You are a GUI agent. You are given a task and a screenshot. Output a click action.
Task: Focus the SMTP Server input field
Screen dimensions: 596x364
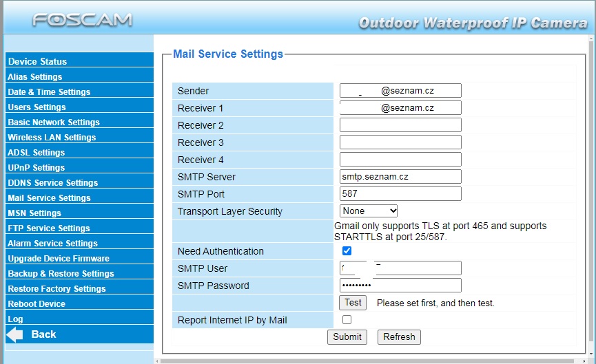(x=400, y=177)
